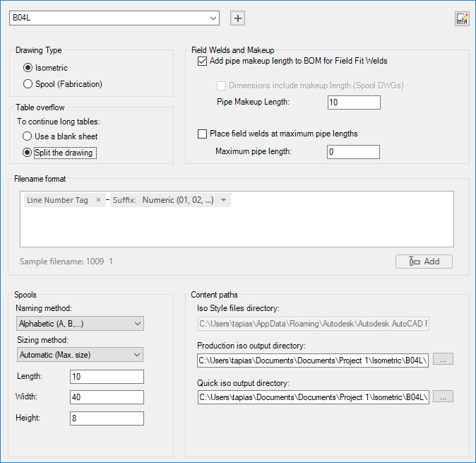The width and height of the screenshot is (476, 463).
Task: Click the Maximum pipe length field
Action: (354, 152)
